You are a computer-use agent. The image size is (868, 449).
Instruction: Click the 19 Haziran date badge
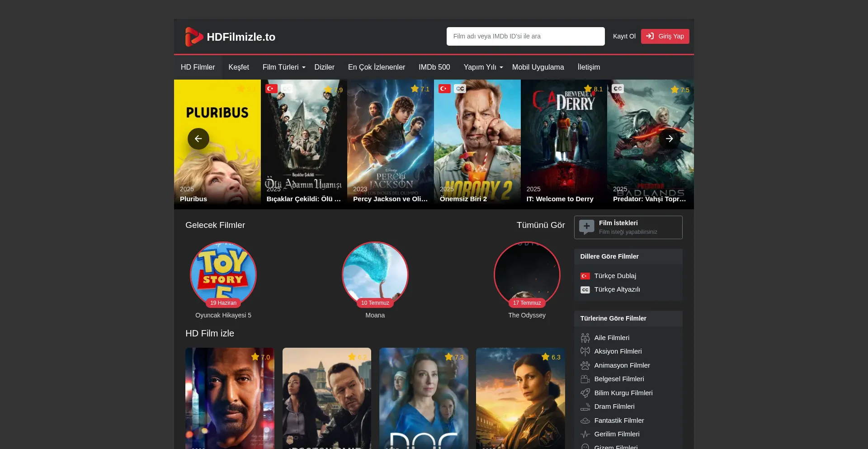(x=223, y=303)
